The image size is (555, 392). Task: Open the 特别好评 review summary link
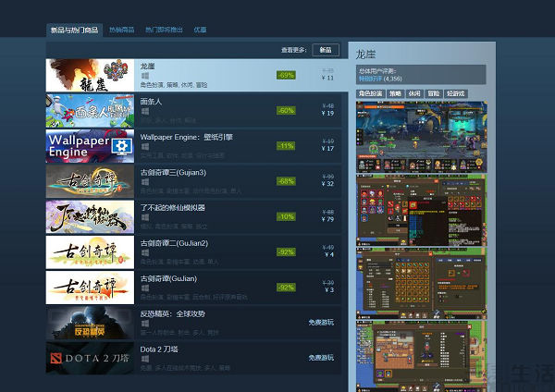point(371,79)
